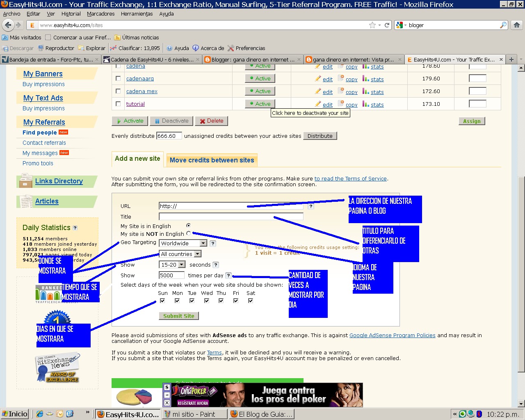Click the Forward arrow button
The width and height of the screenshot is (525, 420).
(18, 25)
